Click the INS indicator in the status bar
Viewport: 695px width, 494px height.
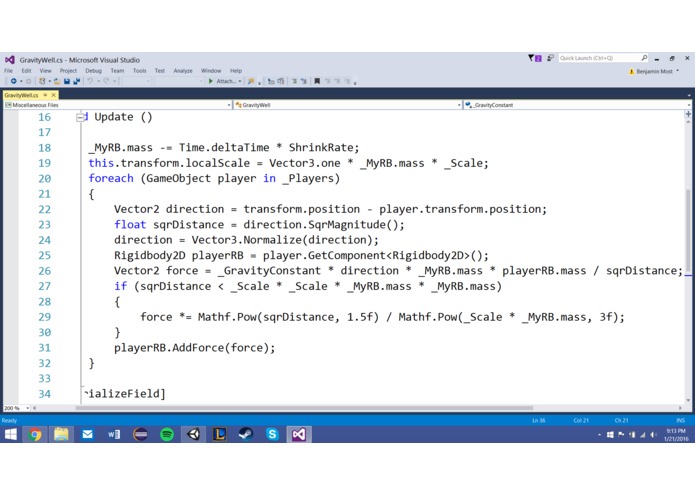pyautogui.click(x=680, y=420)
